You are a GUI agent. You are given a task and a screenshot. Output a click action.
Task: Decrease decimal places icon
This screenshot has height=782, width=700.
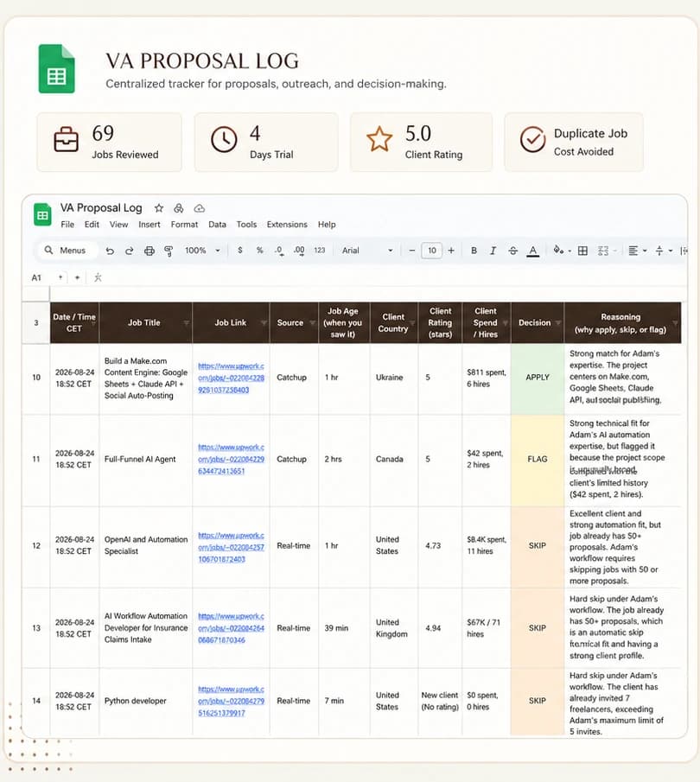pyautogui.click(x=279, y=251)
